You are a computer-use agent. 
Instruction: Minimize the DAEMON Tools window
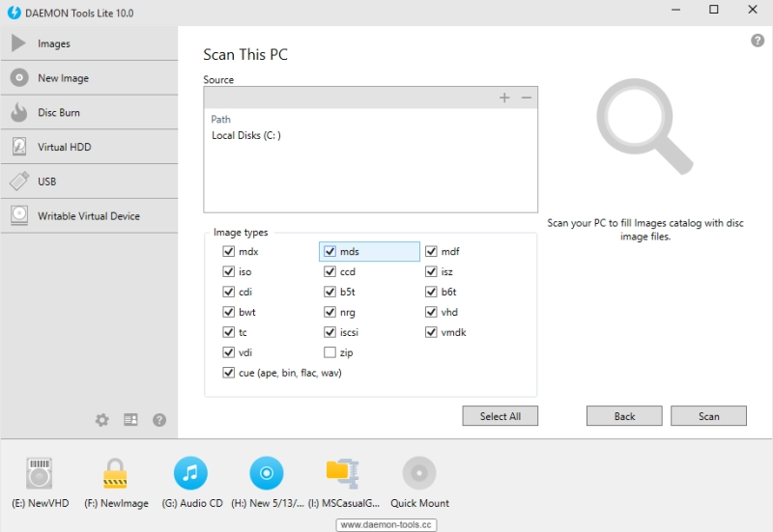pos(675,10)
